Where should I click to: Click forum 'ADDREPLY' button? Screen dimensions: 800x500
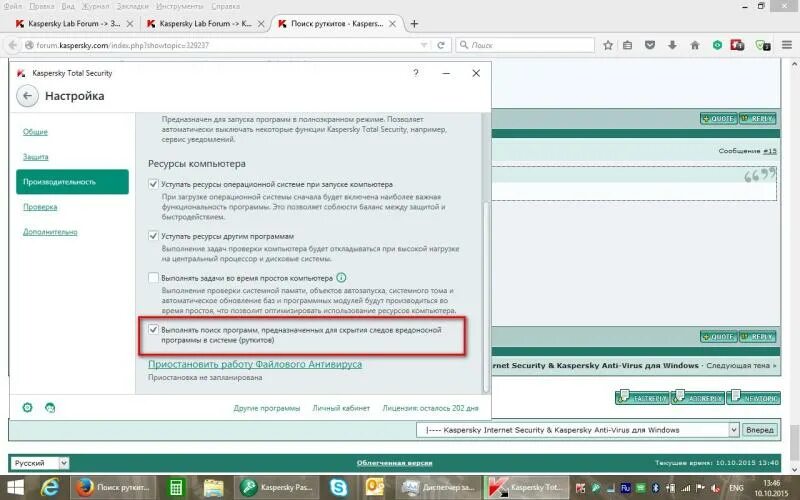point(698,397)
